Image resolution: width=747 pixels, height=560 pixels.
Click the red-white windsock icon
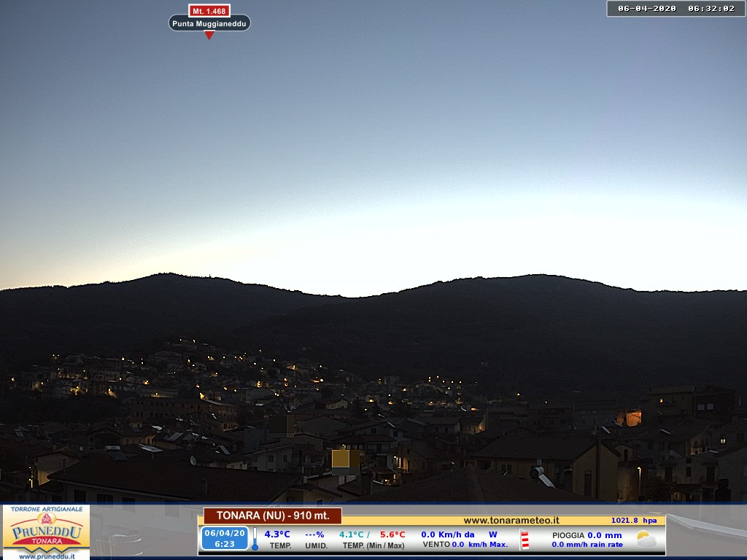(x=525, y=540)
